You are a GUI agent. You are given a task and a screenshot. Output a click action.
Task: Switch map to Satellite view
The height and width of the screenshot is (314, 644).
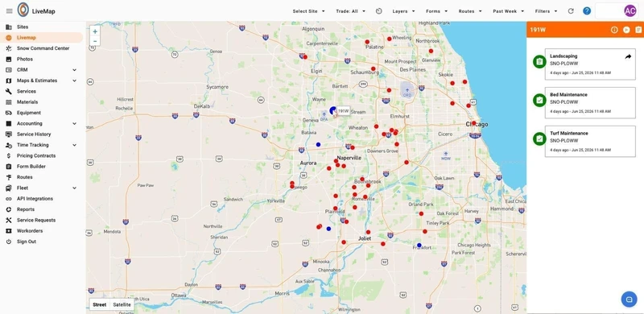(x=122, y=304)
